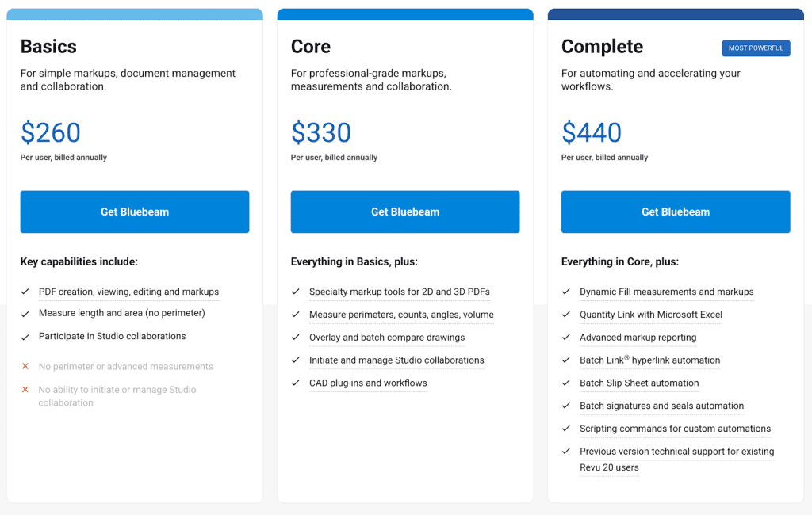The image size is (812, 515).
Task: Click the MOST POWERFUL badge on the Complete card
Action: pyautogui.click(x=756, y=48)
